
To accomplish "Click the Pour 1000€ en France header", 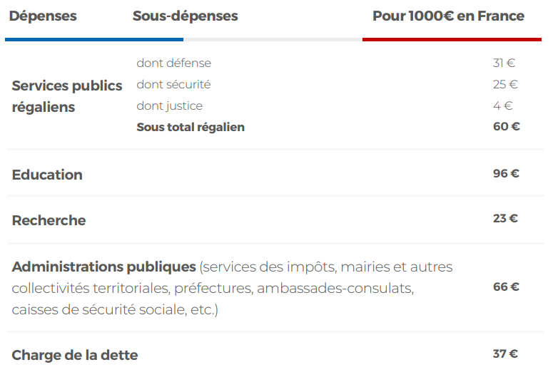I will [448, 16].
